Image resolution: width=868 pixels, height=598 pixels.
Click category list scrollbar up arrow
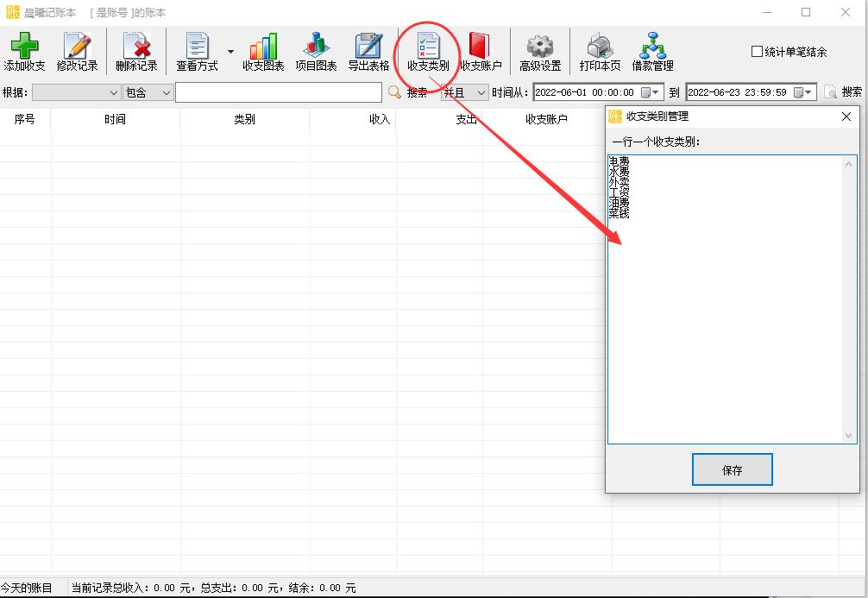pyautogui.click(x=849, y=164)
